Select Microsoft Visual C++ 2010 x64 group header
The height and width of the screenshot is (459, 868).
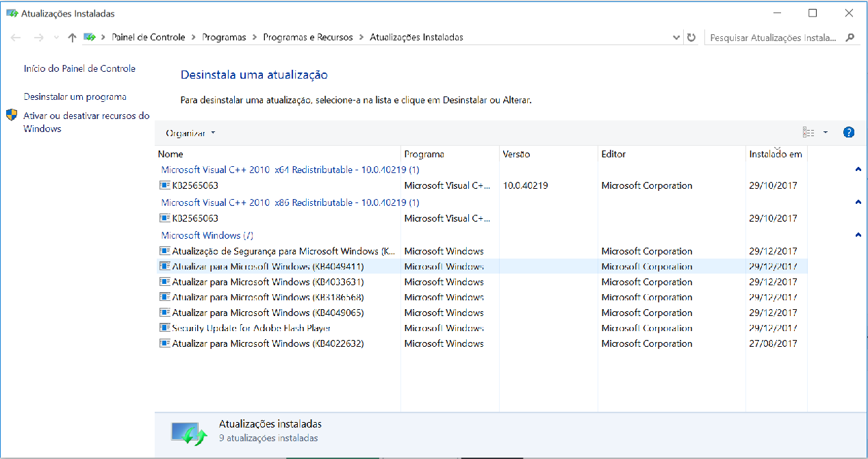click(290, 169)
